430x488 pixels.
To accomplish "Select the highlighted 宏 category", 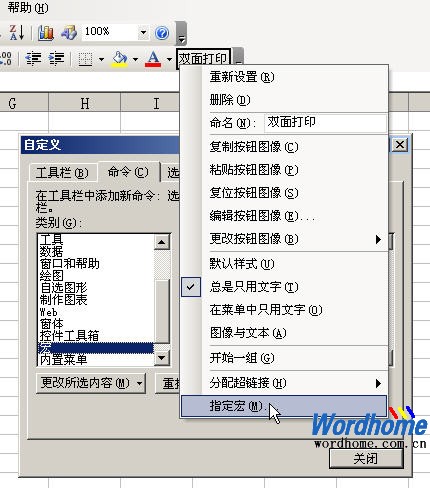I will [x=96, y=348].
